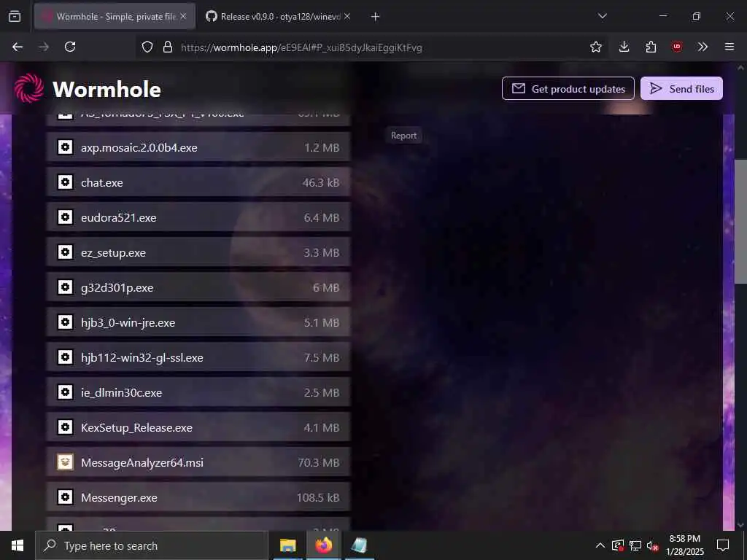Viewport: 747px width, 560px height.
Task: Click the 108.5 kB size value
Action: [318, 497]
